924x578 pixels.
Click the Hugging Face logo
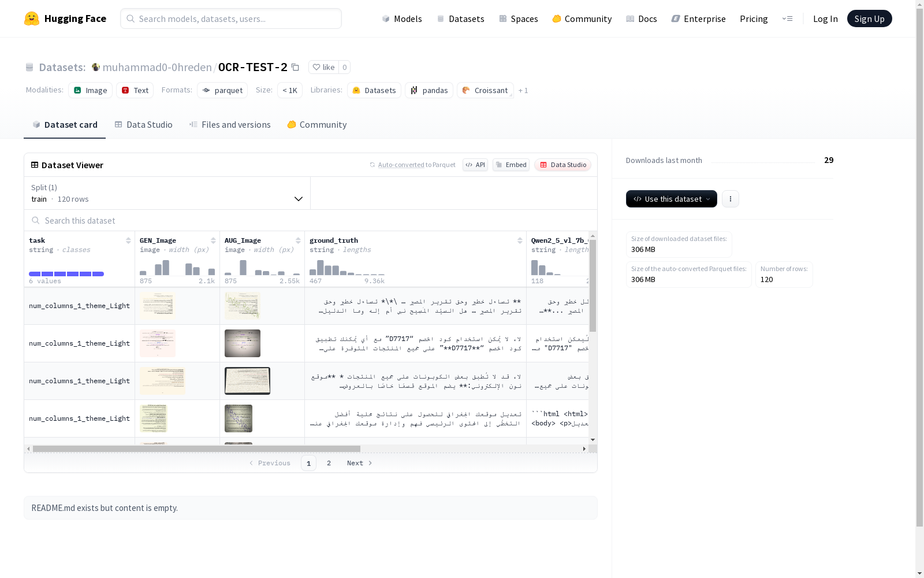(x=65, y=18)
